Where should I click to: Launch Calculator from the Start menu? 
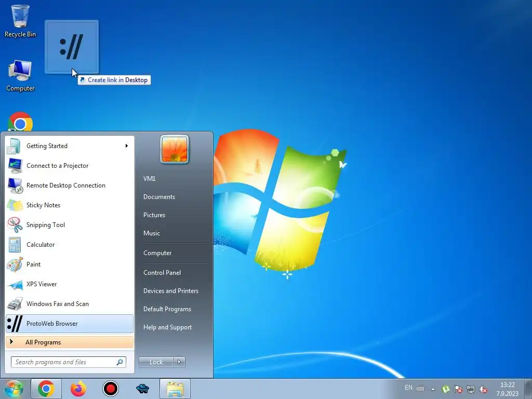(70, 244)
